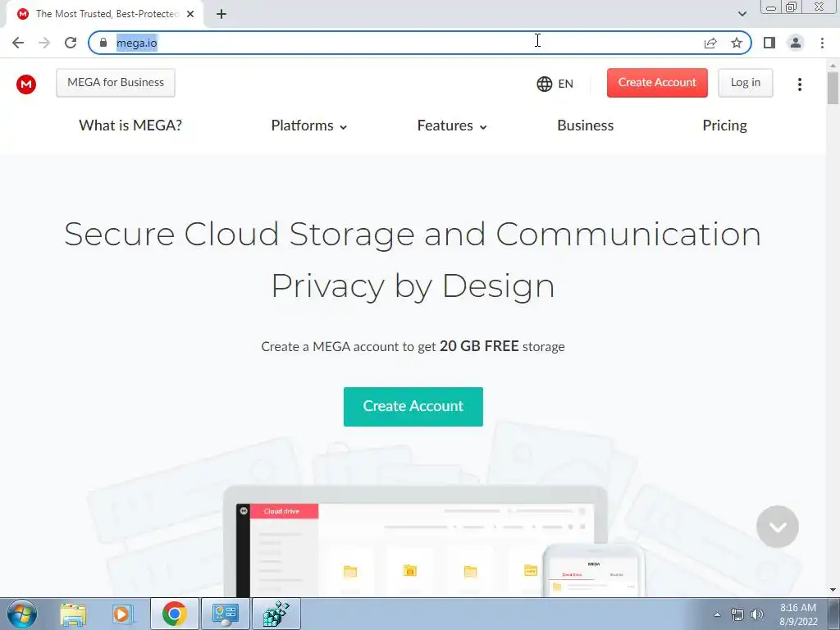Bookmark this tab with the star icon
Image resolution: width=840 pixels, height=630 pixels.
pos(737,43)
